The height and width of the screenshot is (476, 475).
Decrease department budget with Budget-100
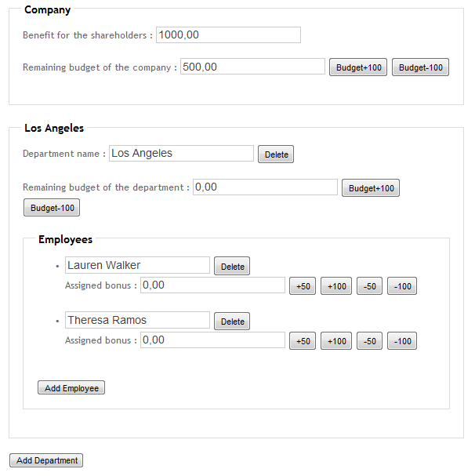click(x=52, y=208)
